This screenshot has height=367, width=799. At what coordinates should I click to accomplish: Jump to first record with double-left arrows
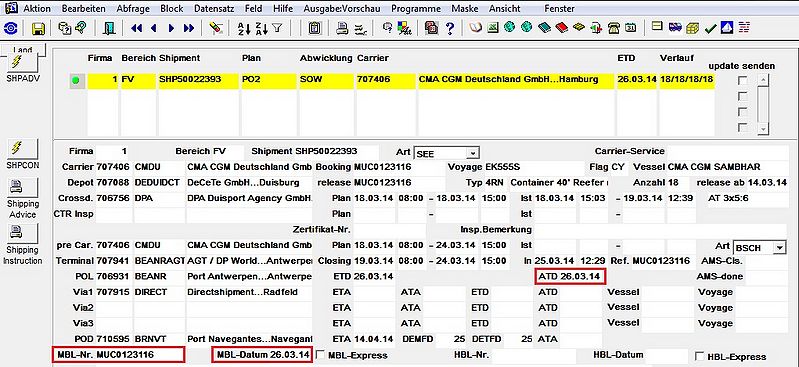(x=136, y=29)
